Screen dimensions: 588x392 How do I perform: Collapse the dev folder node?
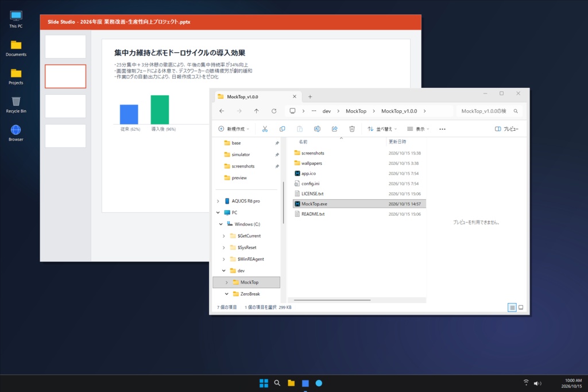coord(224,270)
